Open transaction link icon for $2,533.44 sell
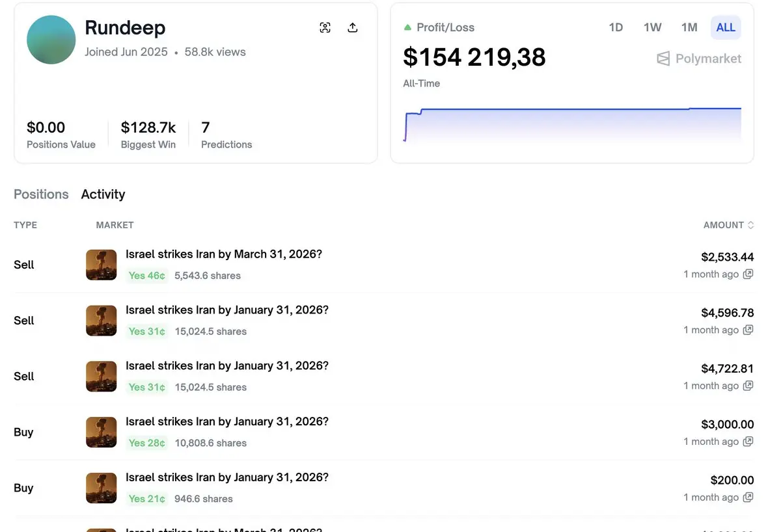Screen dimensions: 781x532 click(x=748, y=274)
